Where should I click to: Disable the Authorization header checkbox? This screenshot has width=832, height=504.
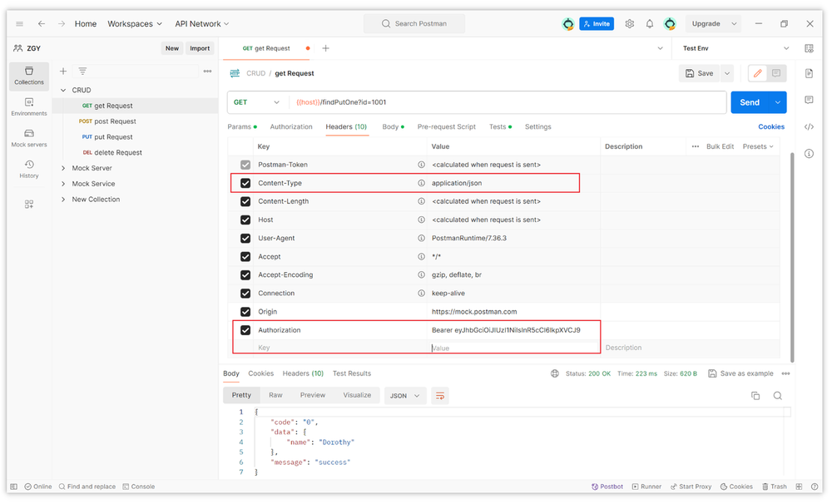point(245,330)
